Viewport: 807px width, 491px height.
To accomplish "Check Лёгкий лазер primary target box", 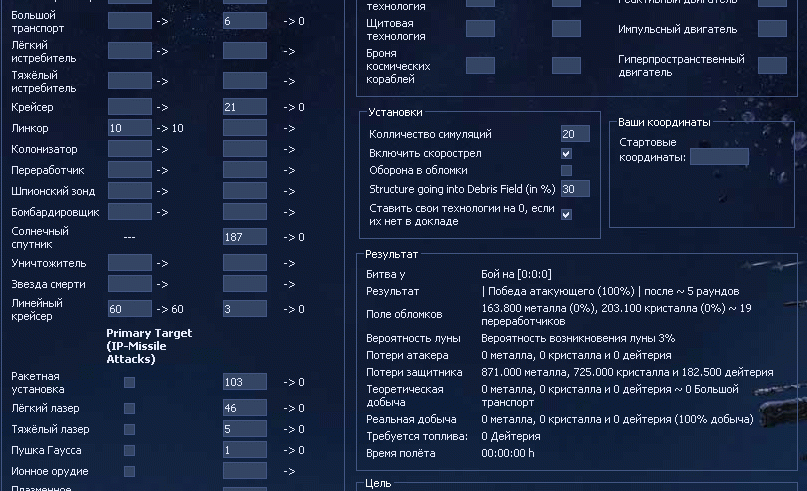I will point(129,408).
